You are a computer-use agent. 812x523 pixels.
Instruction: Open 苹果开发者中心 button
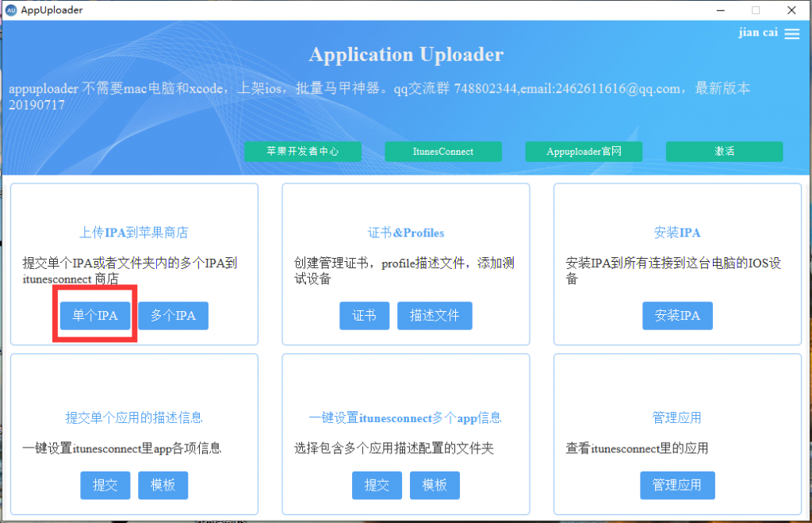click(302, 152)
